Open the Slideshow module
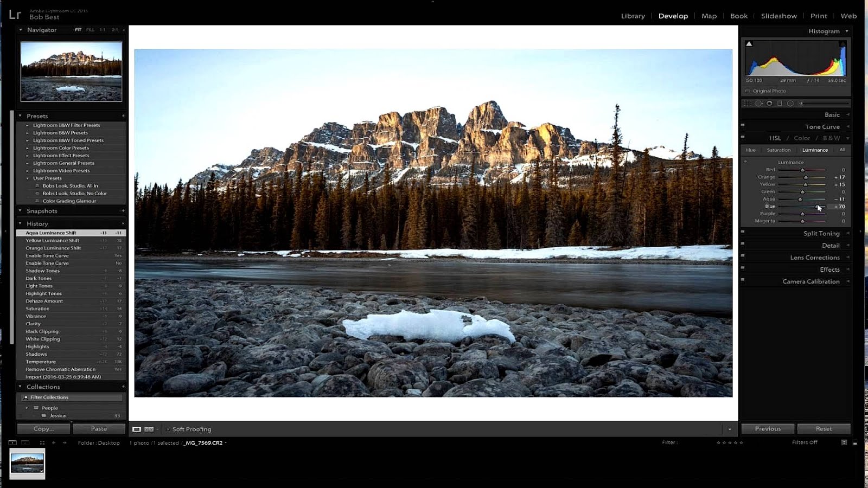868x488 pixels. point(779,16)
